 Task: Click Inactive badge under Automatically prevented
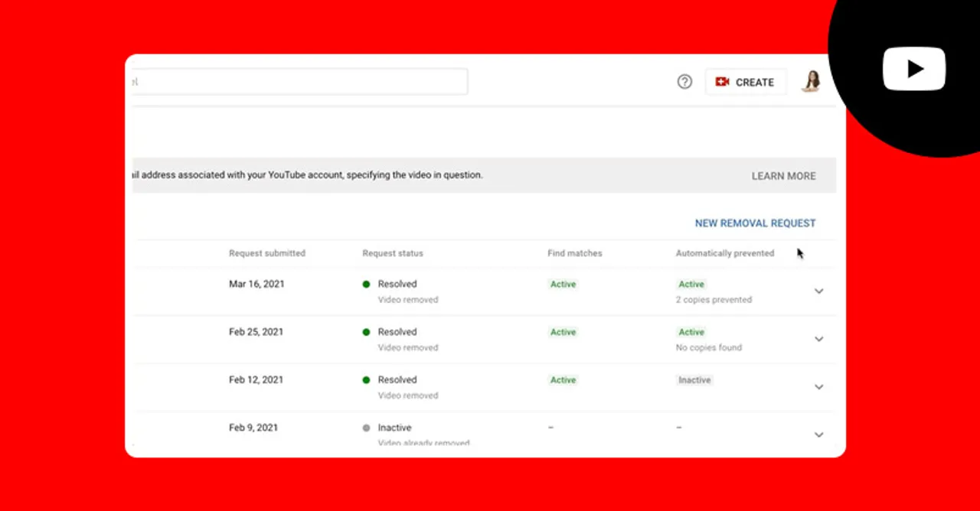click(x=694, y=379)
